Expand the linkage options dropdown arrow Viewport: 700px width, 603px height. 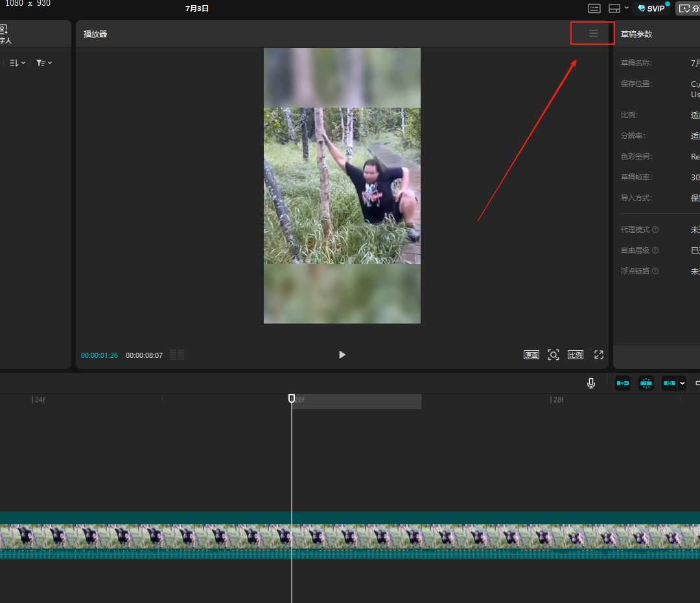point(682,383)
